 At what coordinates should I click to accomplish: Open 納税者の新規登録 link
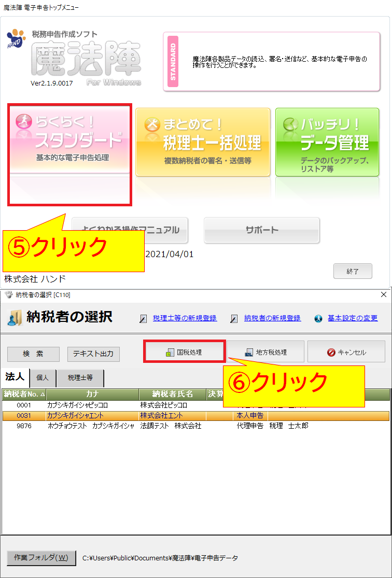[x=273, y=318]
